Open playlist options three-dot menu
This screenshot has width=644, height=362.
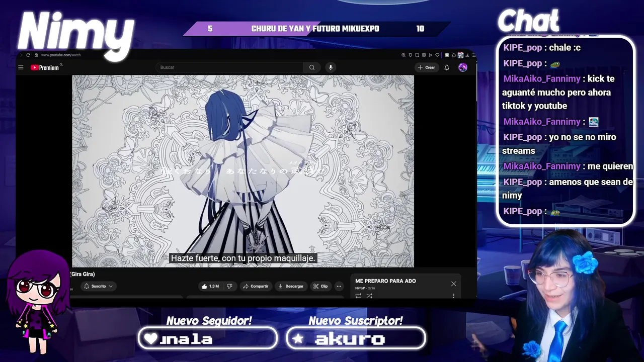[453, 296]
